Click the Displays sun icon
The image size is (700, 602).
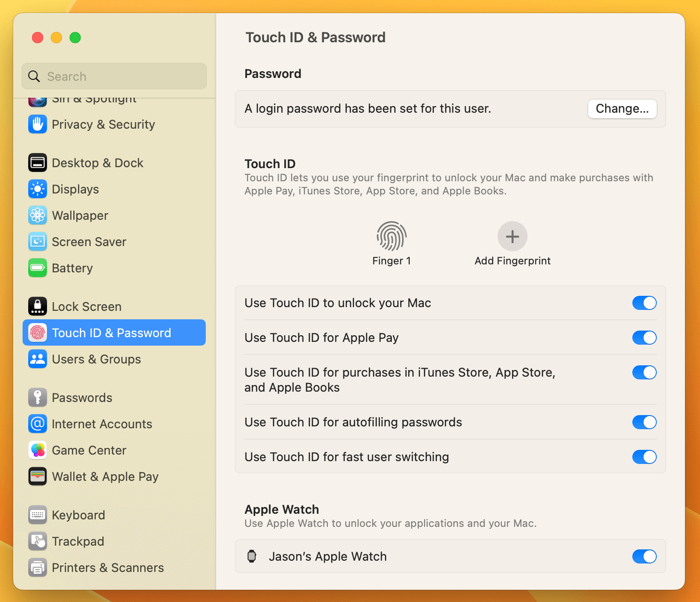click(x=38, y=189)
